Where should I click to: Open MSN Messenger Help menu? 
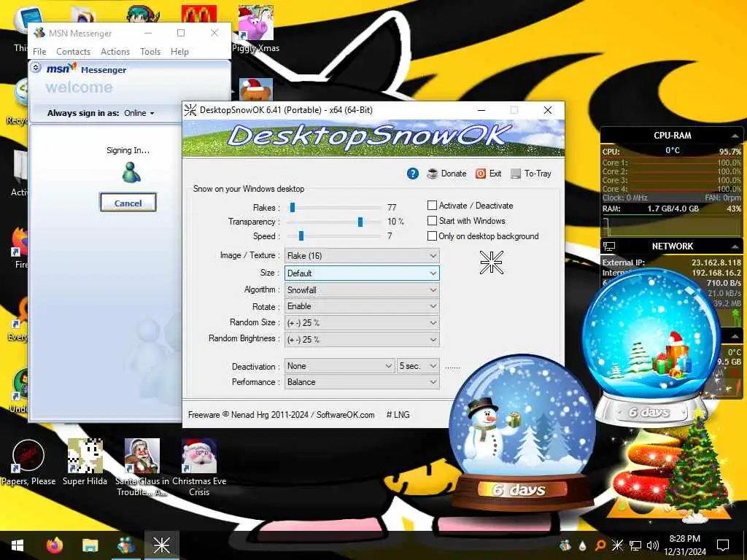coord(179,52)
